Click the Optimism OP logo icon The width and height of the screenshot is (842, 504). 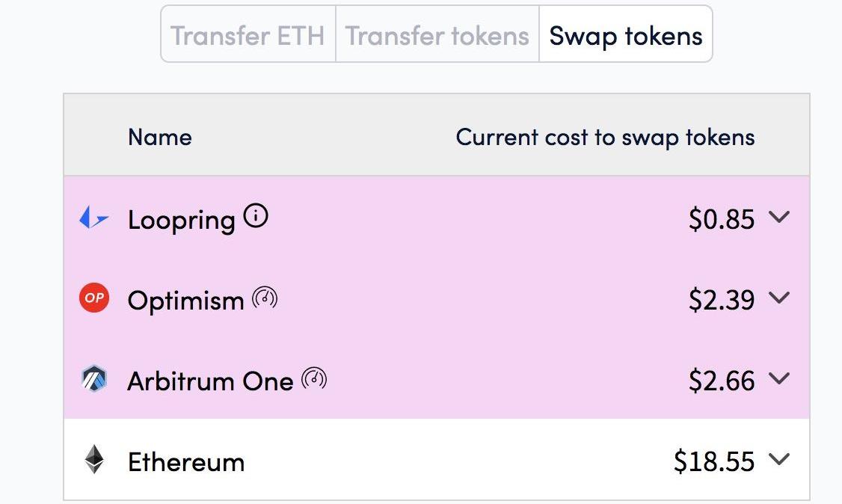tap(94, 298)
